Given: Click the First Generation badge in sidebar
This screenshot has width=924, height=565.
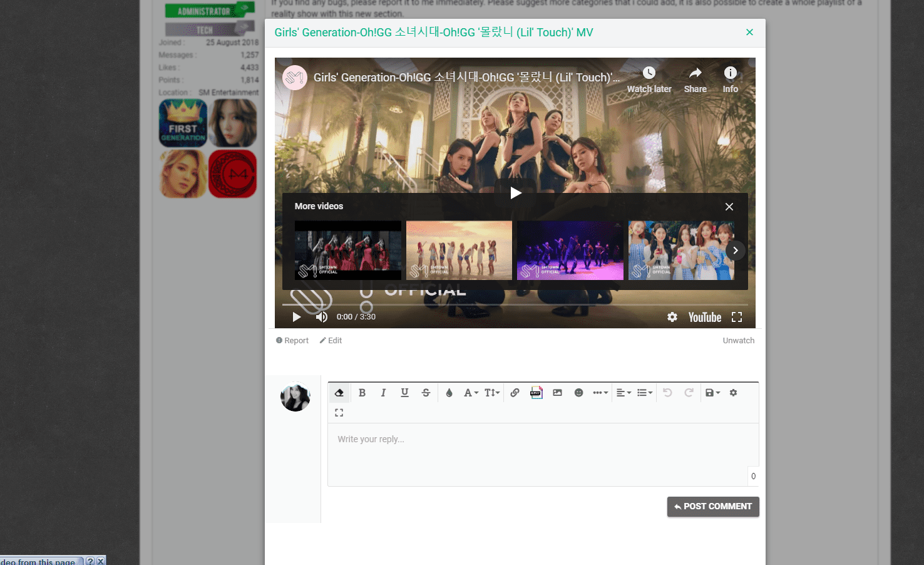Looking at the screenshot, I should [x=183, y=123].
